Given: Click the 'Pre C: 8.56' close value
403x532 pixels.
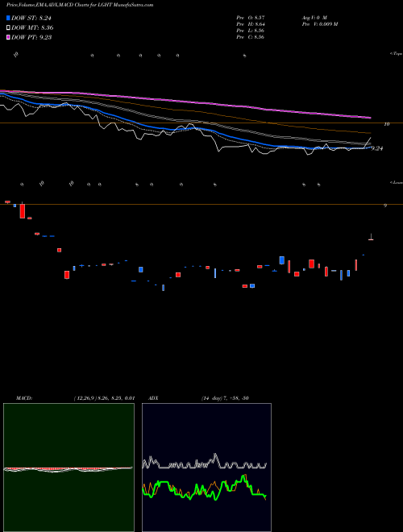Looking at the screenshot, I should pyautogui.click(x=251, y=36).
